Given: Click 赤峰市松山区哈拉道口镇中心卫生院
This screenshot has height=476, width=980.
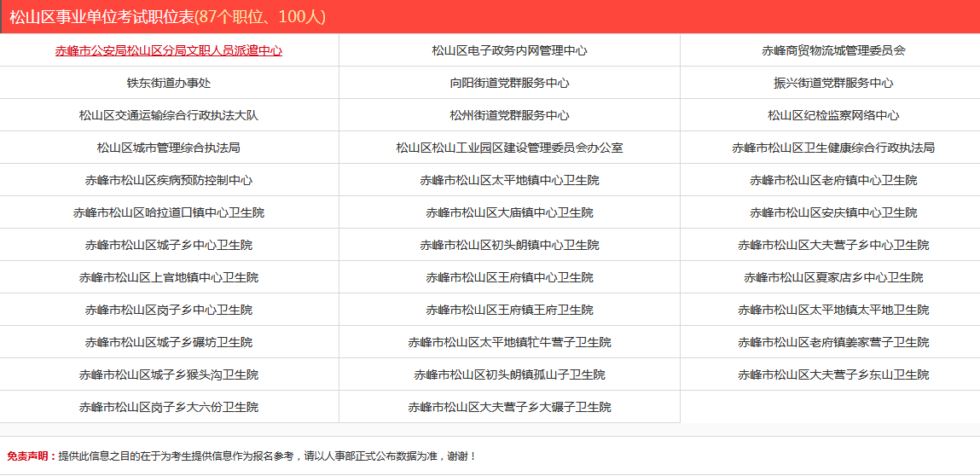Looking at the screenshot, I should [x=169, y=212].
